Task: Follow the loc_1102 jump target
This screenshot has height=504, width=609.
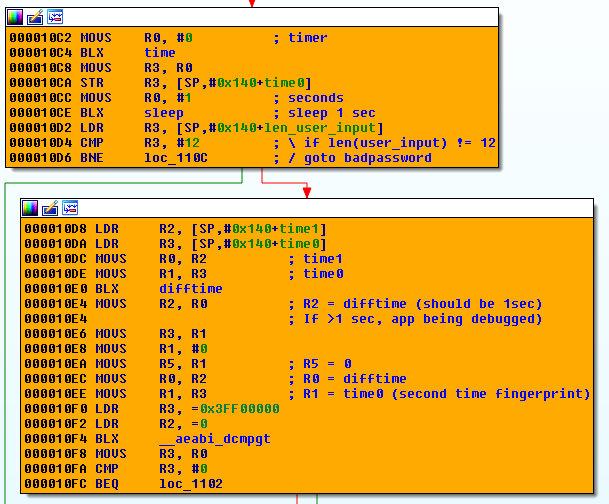Action: [x=190, y=484]
